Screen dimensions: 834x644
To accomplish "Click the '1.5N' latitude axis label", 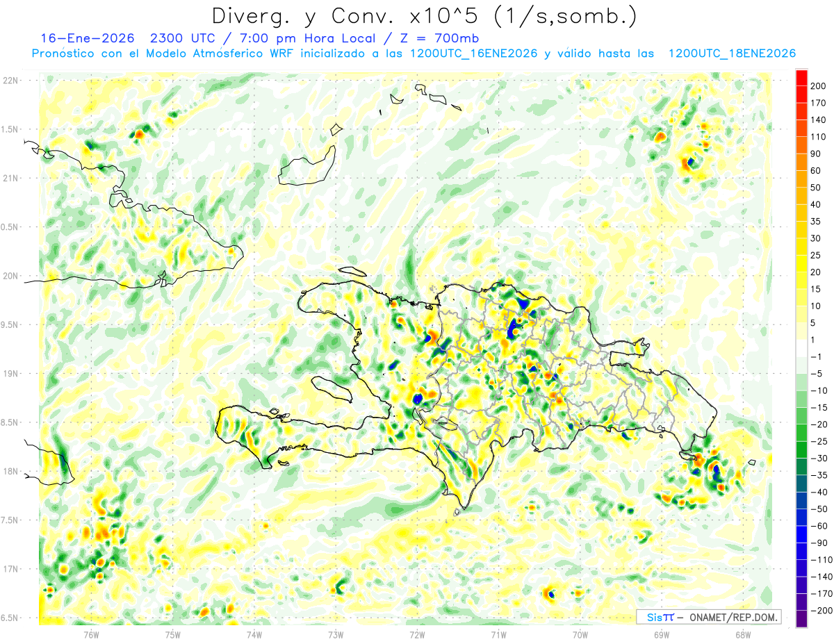I will [10, 129].
